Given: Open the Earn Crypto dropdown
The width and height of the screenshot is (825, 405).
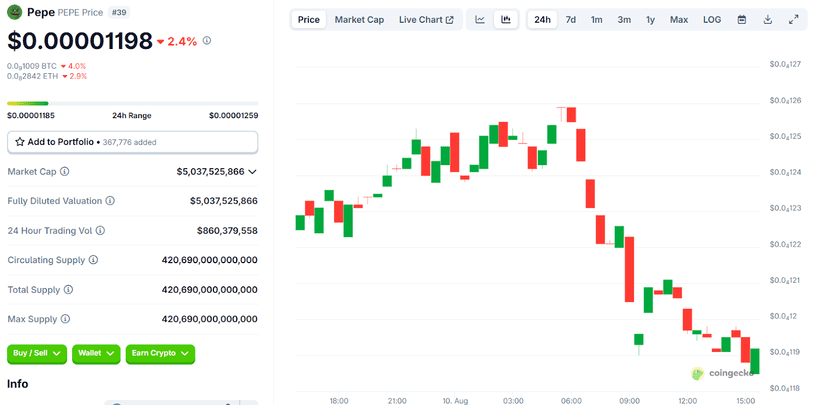Looking at the screenshot, I should pos(160,353).
